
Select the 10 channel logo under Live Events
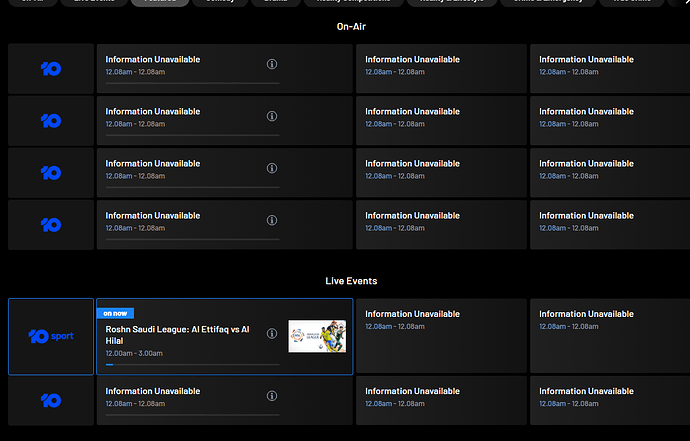tap(51, 401)
